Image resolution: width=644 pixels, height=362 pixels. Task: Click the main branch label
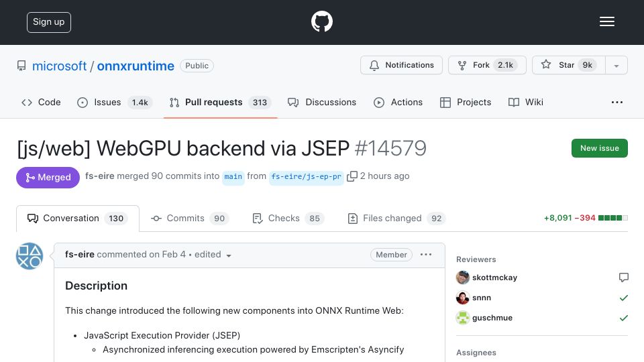(233, 177)
